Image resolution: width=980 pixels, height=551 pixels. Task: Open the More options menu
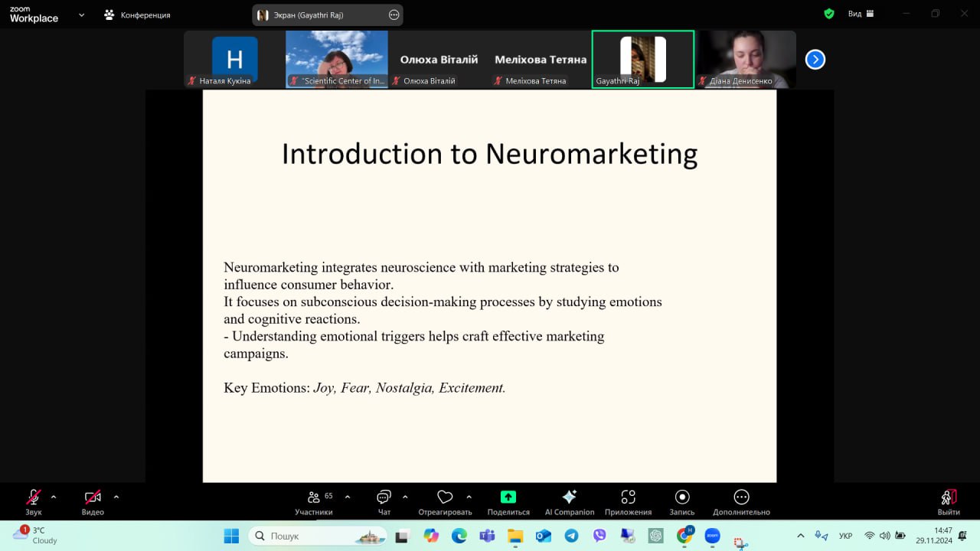[740, 501]
